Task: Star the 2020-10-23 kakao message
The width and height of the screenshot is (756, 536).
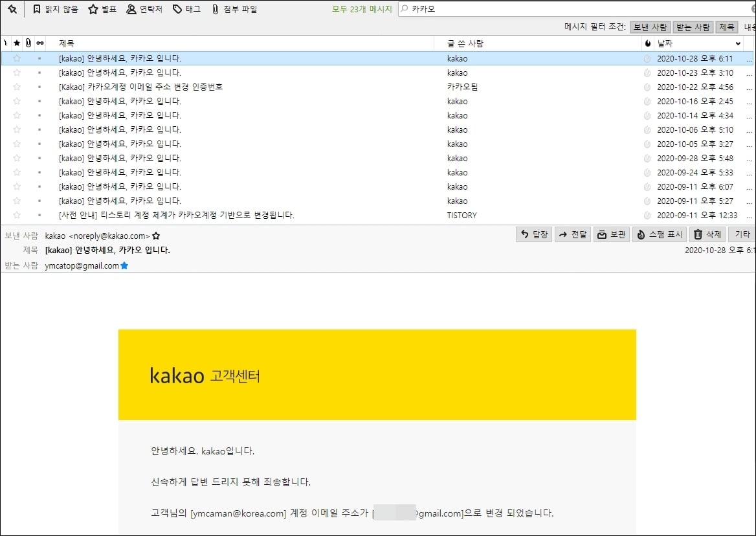Action: coord(17,73)
